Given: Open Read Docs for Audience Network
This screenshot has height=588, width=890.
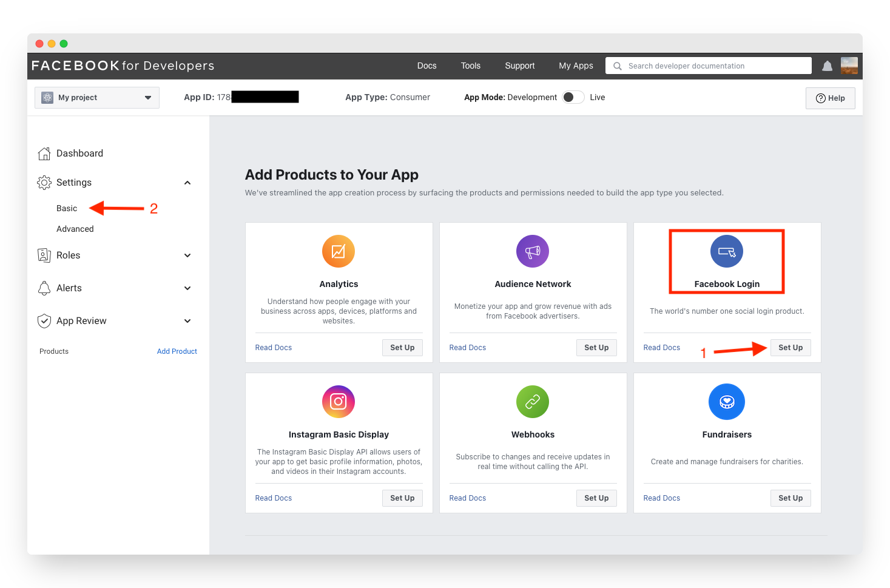Looking at the screenshot, I should tap(468, 348).
